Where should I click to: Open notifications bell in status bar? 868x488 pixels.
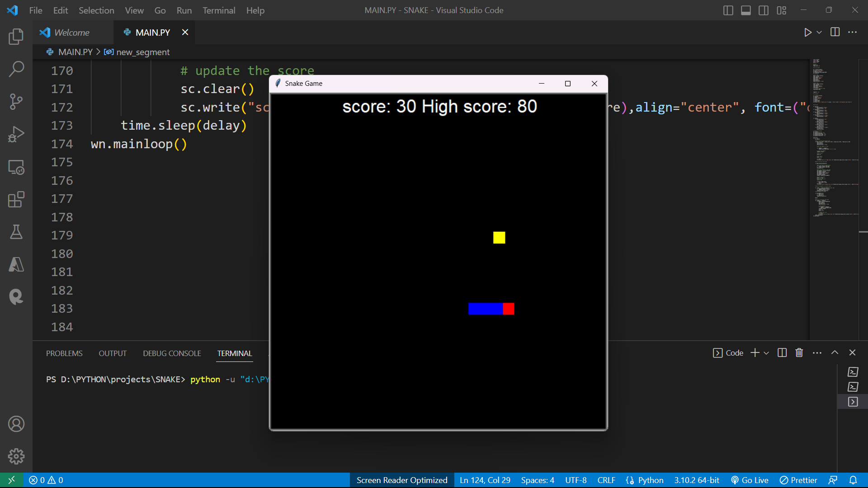[853, 480]
